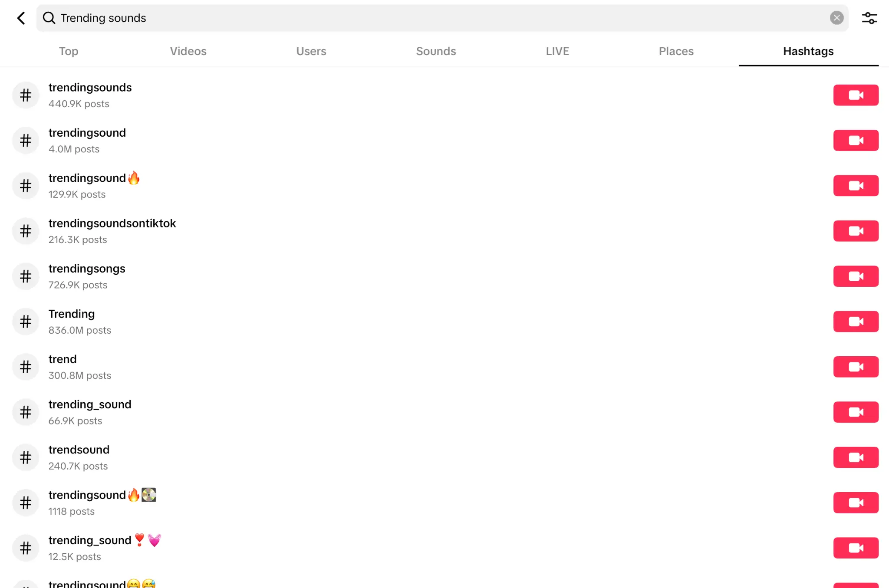
Task: Toggle the LIVE search results filter
Action: 557,51
